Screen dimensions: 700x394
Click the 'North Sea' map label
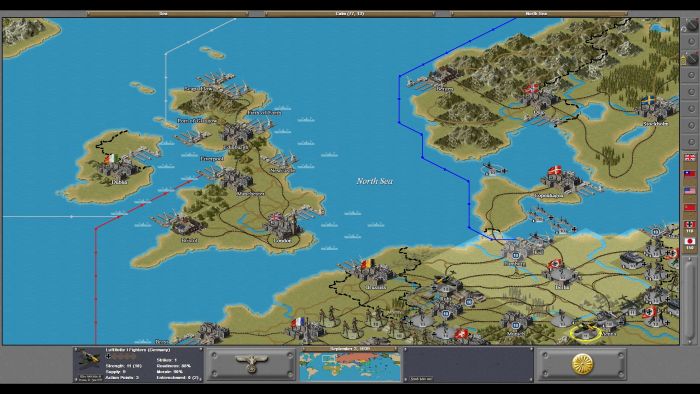(x=375, y=181)
